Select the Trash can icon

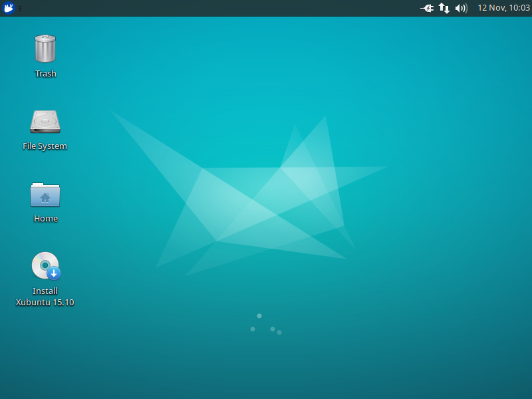[45, 49]
